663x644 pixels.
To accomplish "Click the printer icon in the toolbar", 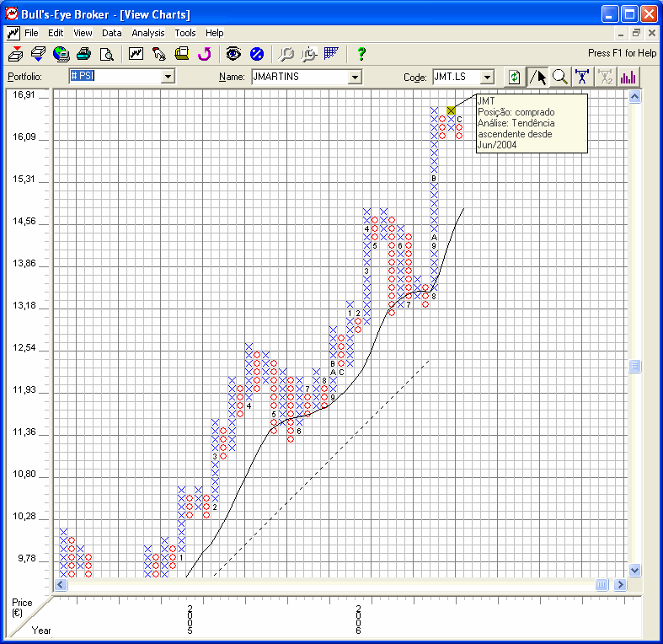I will pyautogui.click(x=83, y=54).
